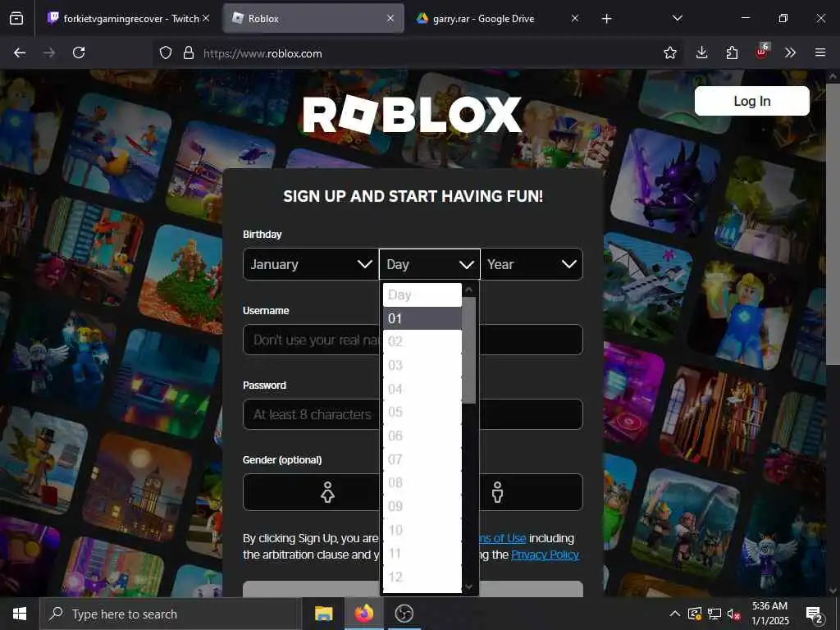Select day 08 in the list
This screenshot has height=630, width=840.
[x=422, y=482]
